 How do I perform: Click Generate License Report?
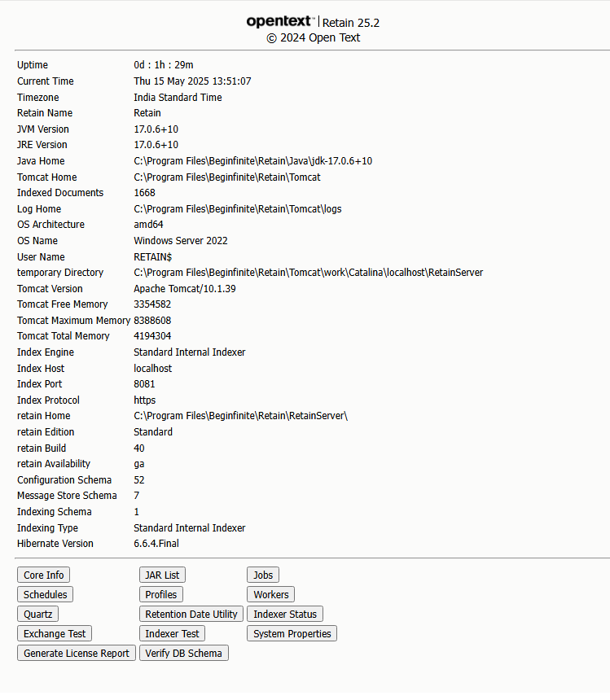(77, 654)
